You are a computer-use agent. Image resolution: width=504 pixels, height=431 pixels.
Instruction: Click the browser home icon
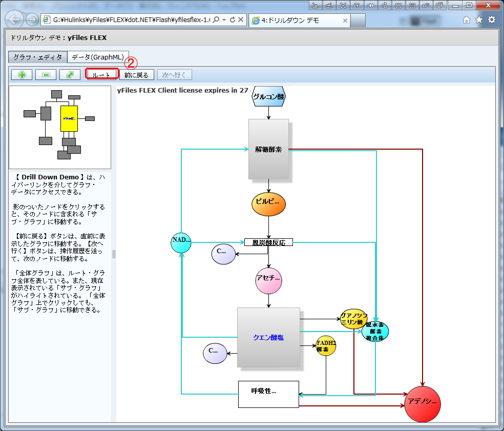(x=467, y=20)
